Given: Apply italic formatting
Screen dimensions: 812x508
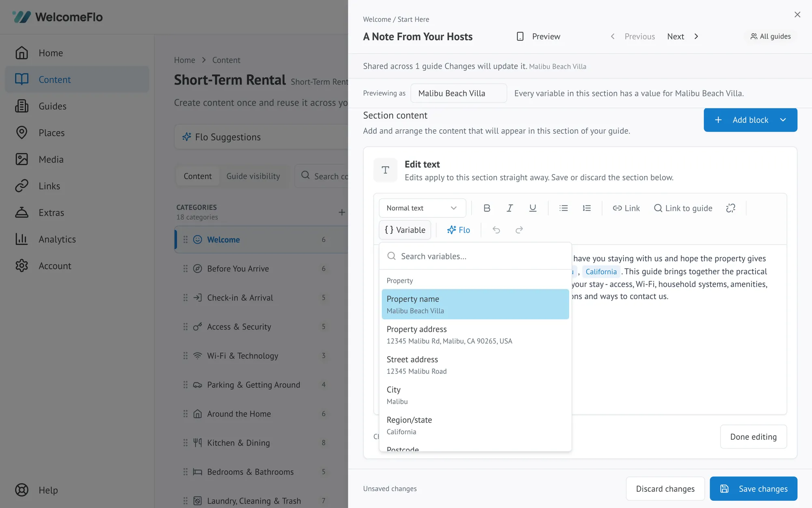Looking at the screenshot, I should click(510, 208).
